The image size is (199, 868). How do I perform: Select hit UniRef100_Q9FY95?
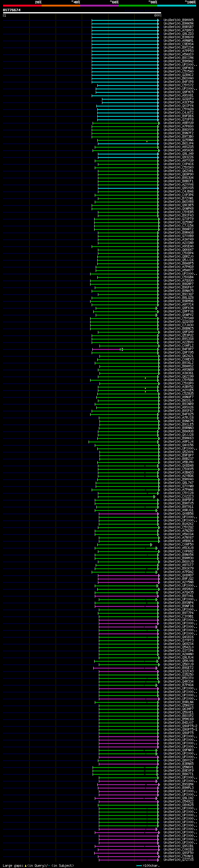(178, 352)
